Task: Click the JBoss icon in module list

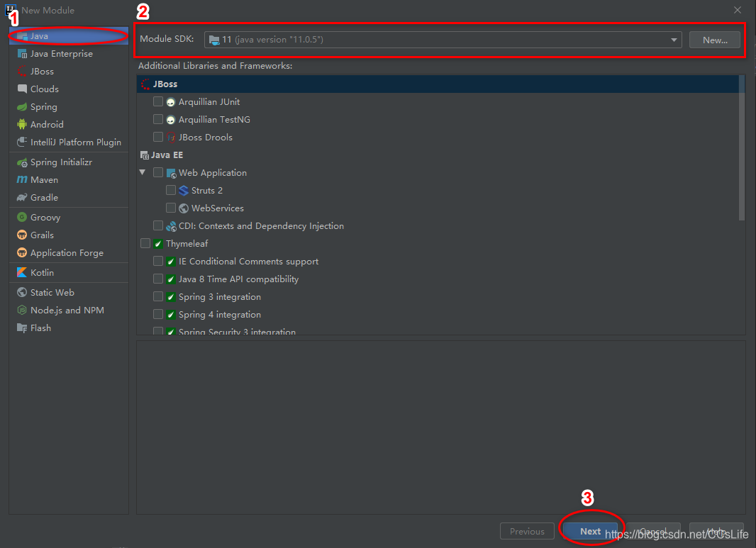Action: coord(22,72)
